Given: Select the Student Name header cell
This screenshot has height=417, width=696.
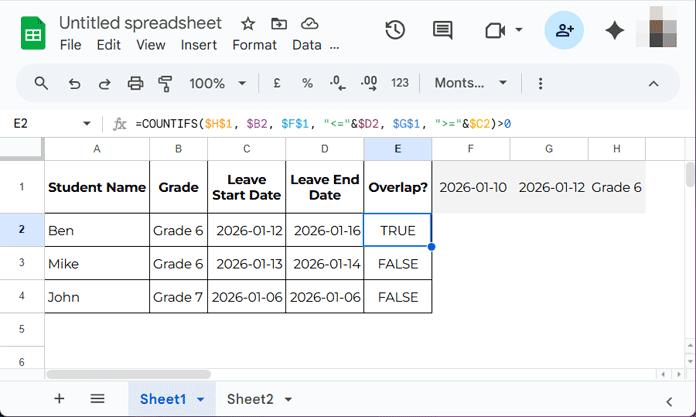Looking at the screenshot, I should (x=97, y=187).
